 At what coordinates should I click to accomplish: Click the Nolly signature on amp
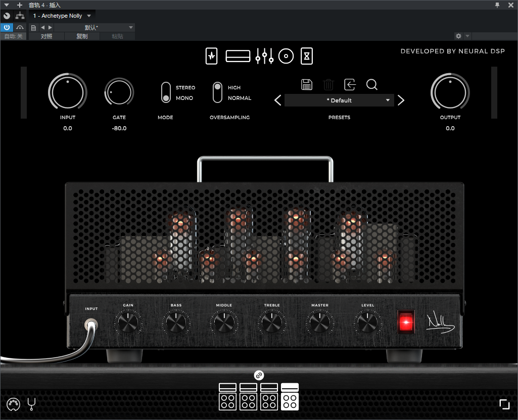[x=440, y=322]
